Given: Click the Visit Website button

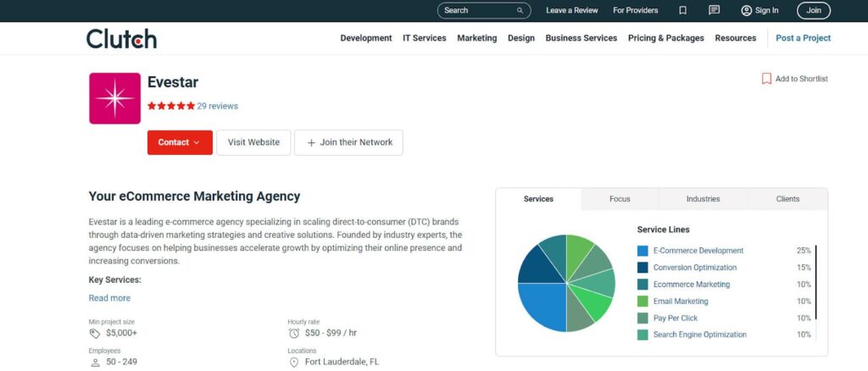Looking at the screenshot, I should coord(253,142).
